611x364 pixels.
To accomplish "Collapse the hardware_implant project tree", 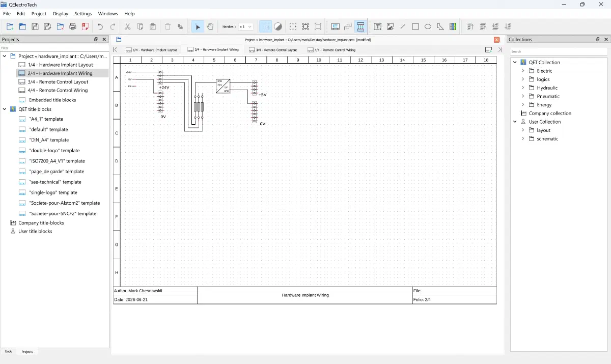I will (5, 56).
